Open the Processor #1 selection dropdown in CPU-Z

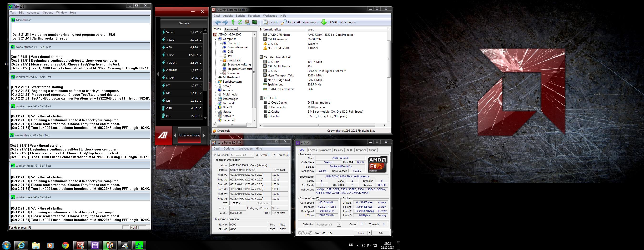(x=328, y=225)
